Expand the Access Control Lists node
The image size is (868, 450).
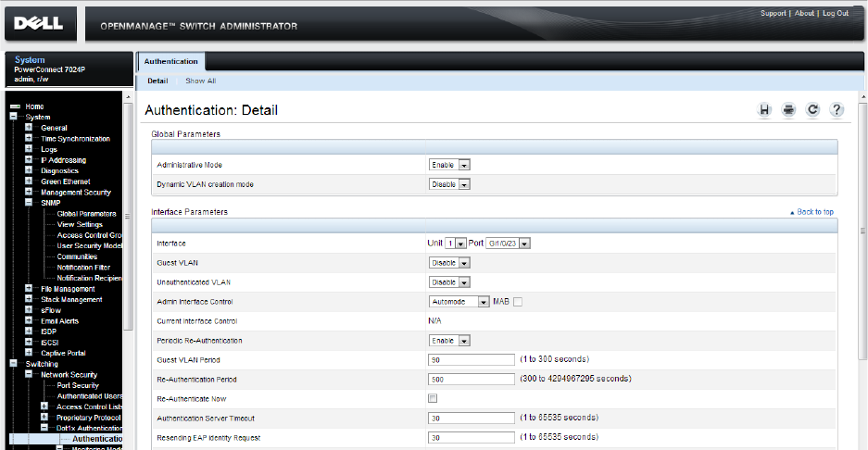44,406
